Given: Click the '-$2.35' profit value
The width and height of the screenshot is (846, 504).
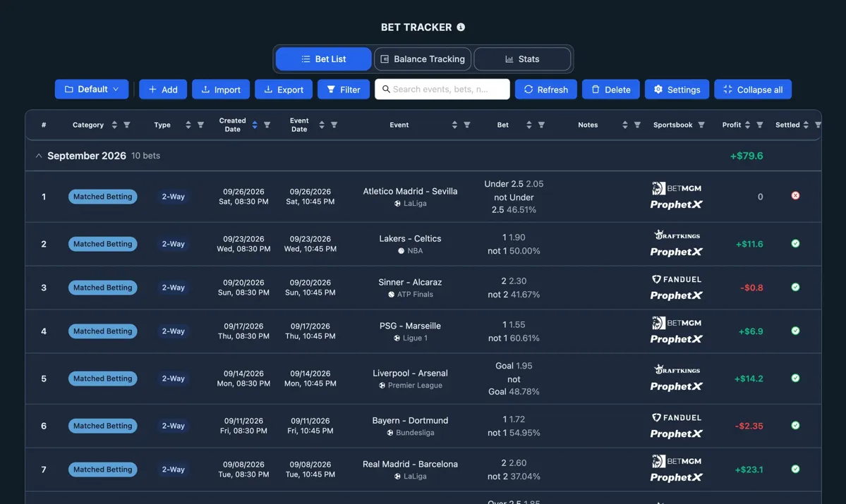Looking at the screenshot, I should [x=749, y=426].
